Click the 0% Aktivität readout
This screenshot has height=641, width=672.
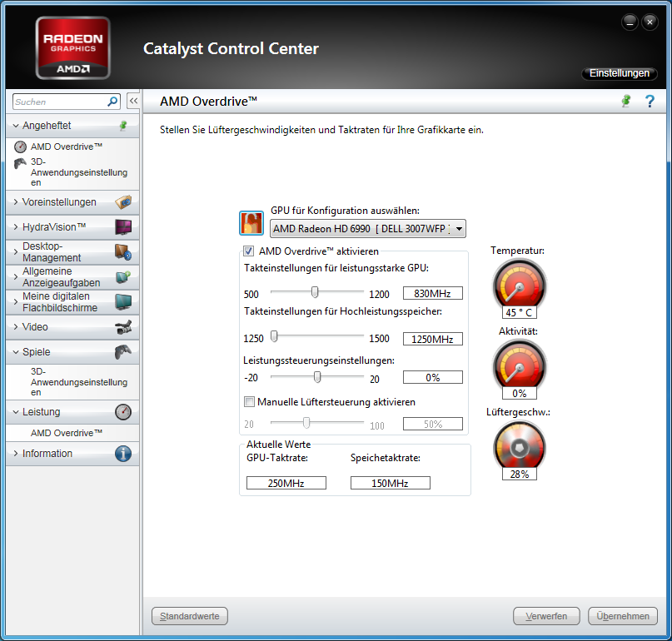point(520,393)
